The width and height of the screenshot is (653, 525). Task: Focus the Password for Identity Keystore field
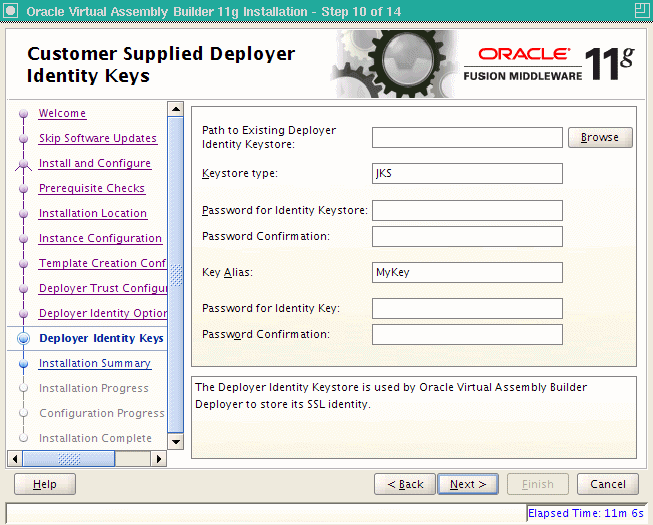[x=467, y=210]
